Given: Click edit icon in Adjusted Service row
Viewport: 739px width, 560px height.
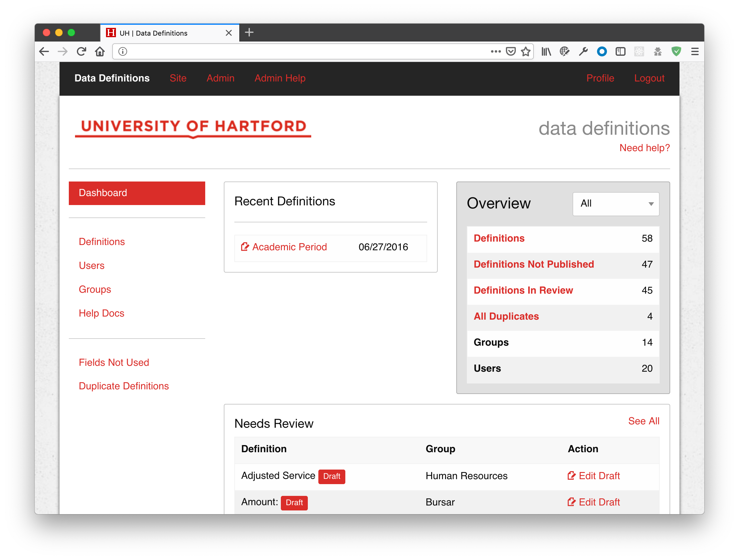Looking at the screenshot, I should coord(571,475).
